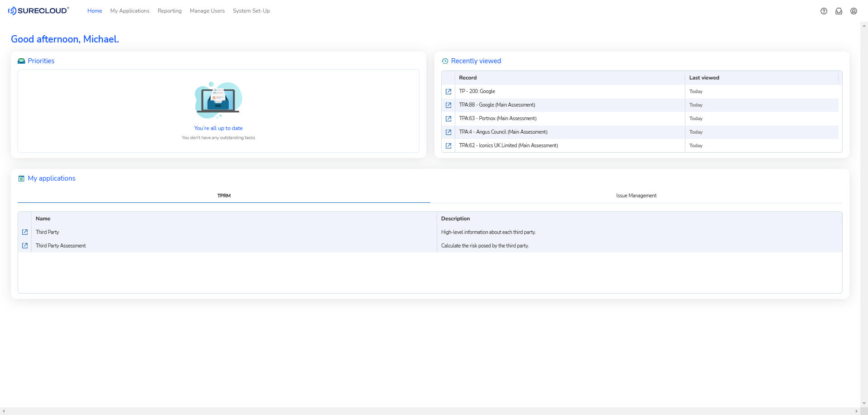This screenshot has height=415, width=868.
Task: Open the My Applications menu
Action: [x=130, y=11]
